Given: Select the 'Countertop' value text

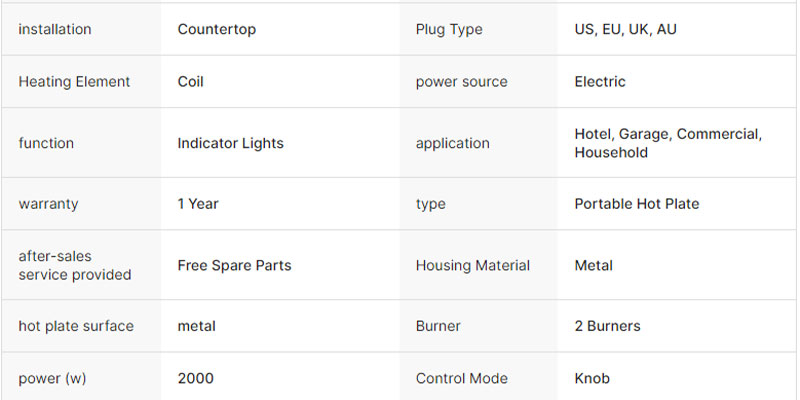Looking at the screenshot, I should (x=217, y=30).
